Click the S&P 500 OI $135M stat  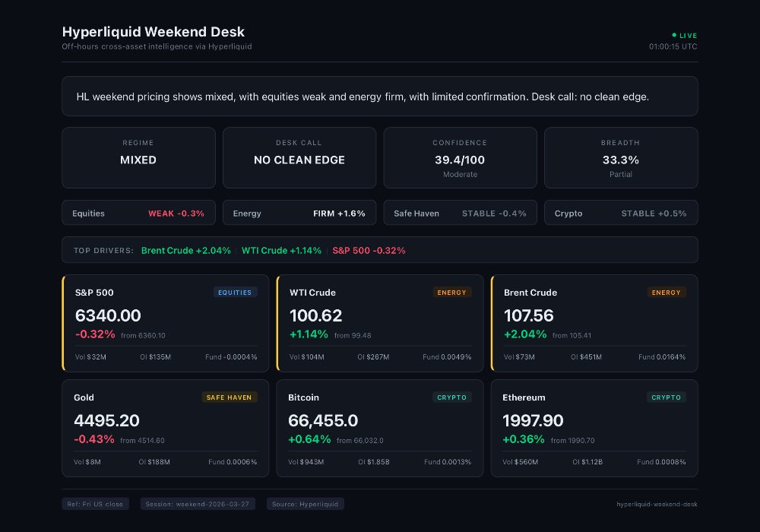[x=155, y=357]
